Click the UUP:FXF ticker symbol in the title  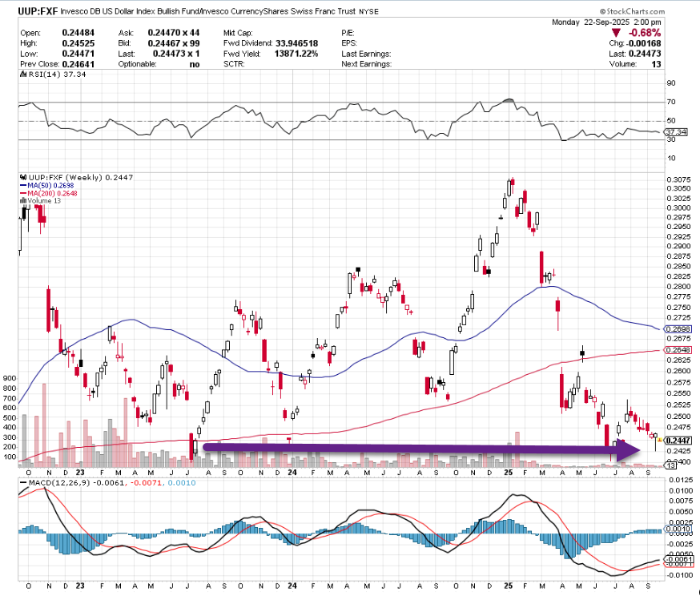tap(38, 11)
